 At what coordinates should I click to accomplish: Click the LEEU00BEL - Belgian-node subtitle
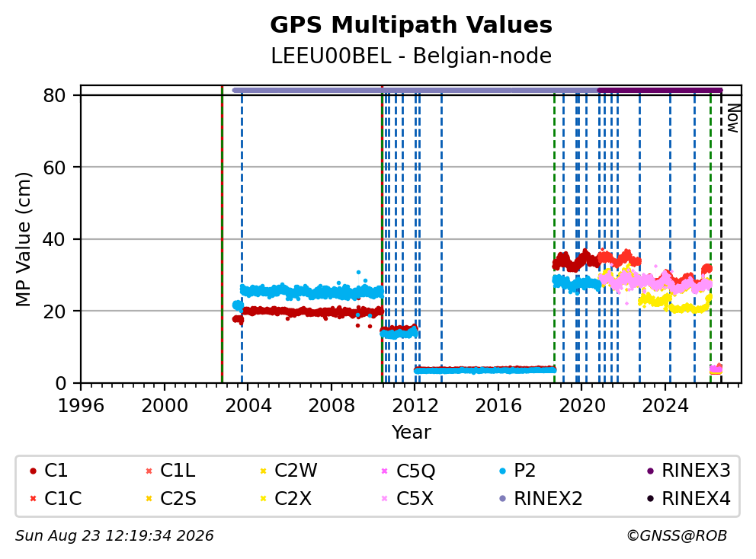click(411, 56)
